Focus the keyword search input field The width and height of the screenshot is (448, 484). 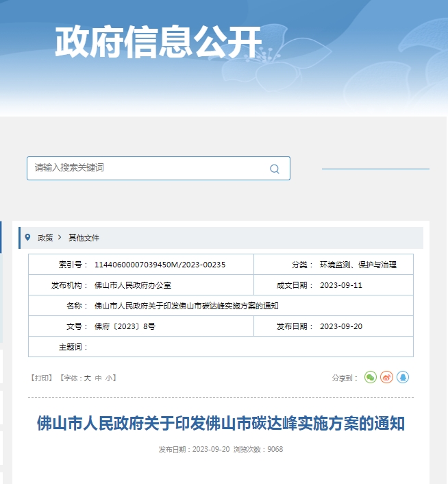point(147,168)
